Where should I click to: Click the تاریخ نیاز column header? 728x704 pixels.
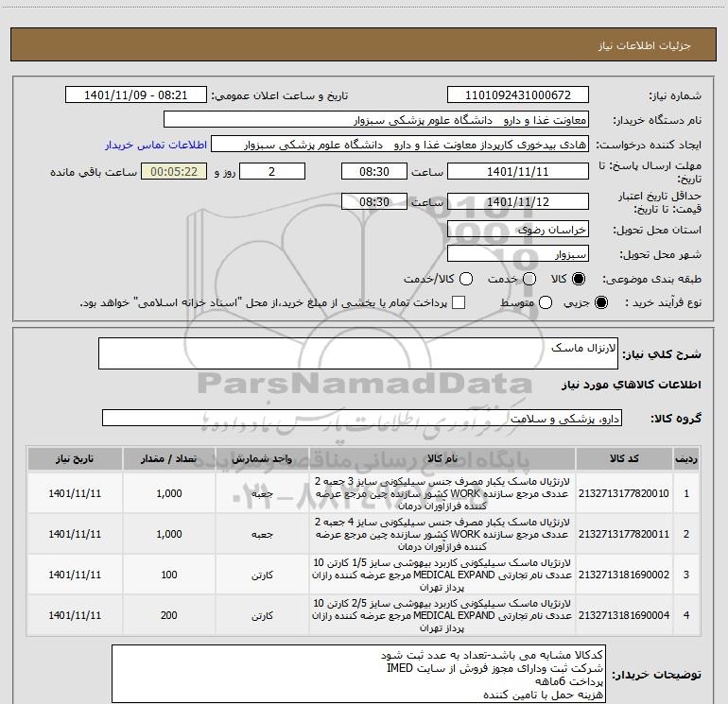(x=75, y=458)
